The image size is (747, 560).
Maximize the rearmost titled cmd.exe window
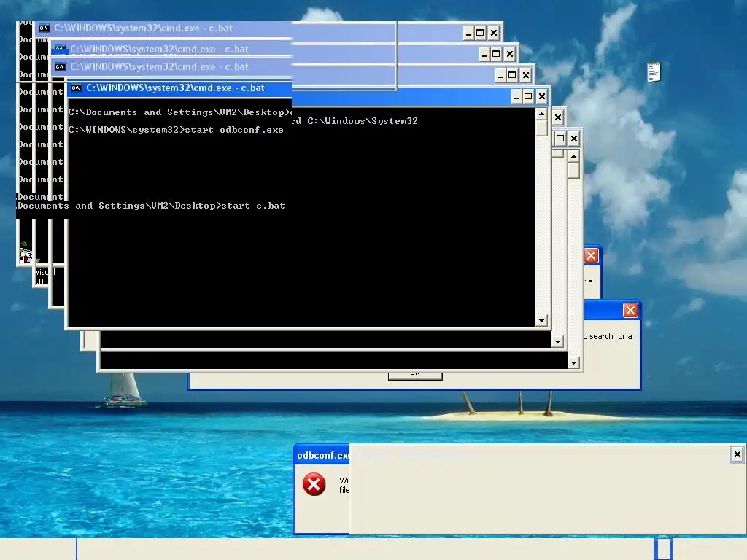[480, 33]
